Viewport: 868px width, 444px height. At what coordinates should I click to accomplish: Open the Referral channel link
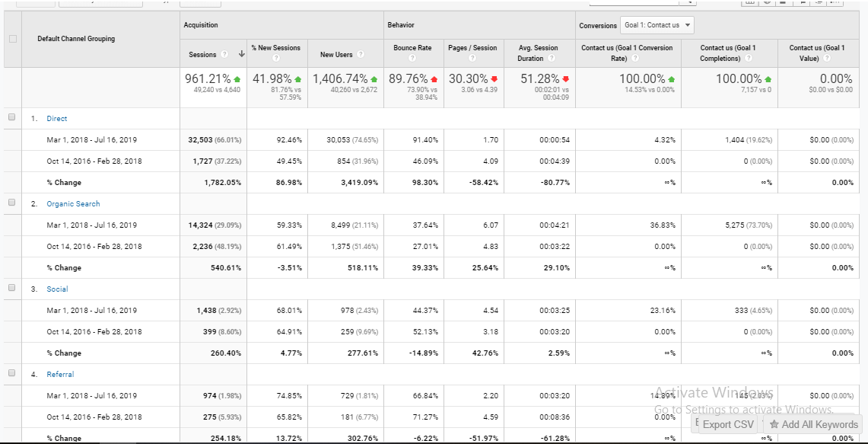[60, 375]
